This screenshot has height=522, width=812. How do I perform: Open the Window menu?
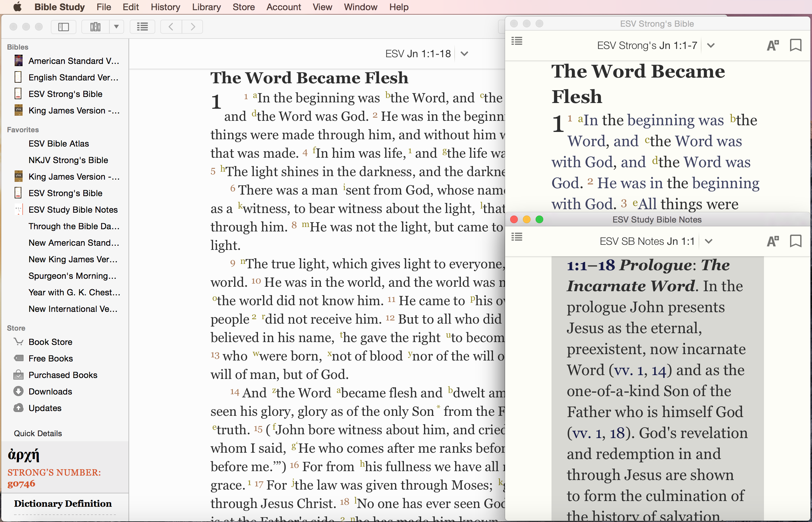360,7
